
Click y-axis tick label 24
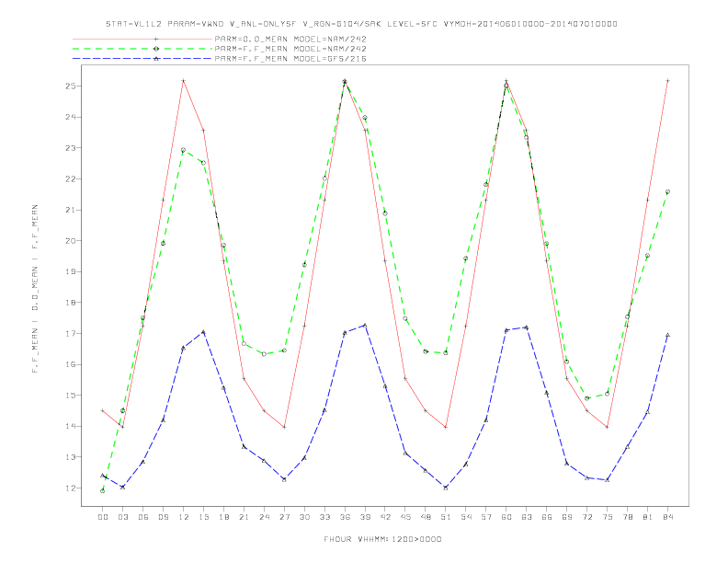tap(71, 117)
